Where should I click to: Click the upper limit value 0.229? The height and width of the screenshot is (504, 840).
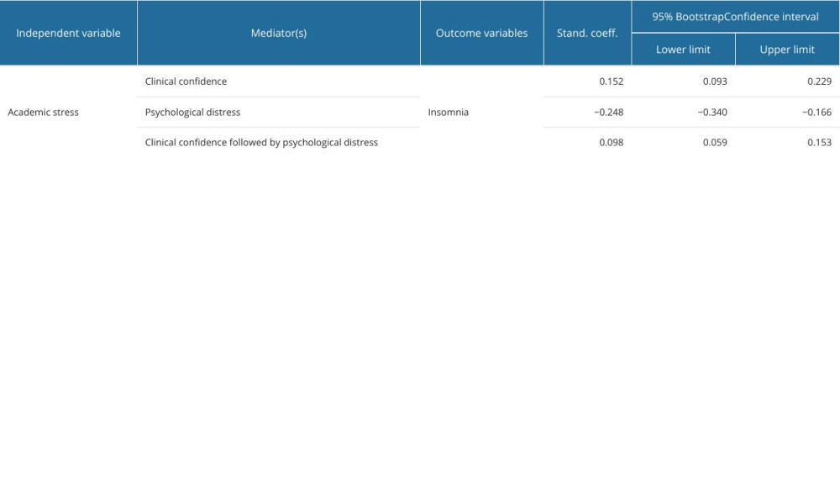coord(820,81)
